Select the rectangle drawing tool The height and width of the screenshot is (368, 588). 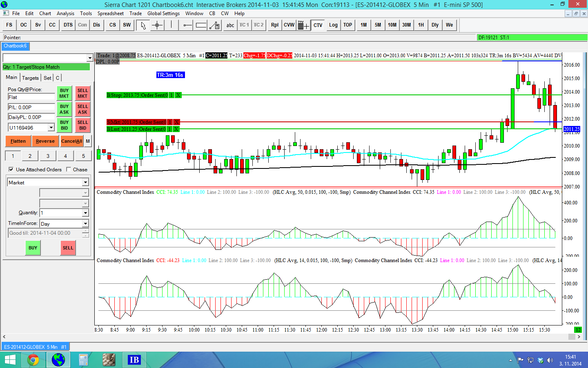coord(201,25)
